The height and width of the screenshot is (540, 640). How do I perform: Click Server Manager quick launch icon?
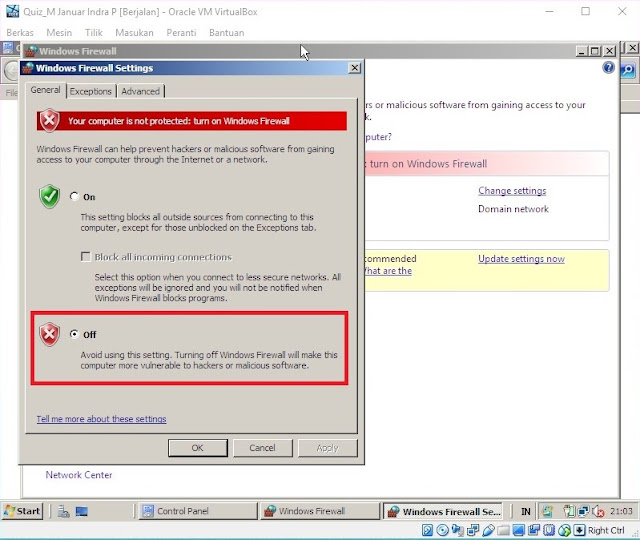click(x=63, y=511)
